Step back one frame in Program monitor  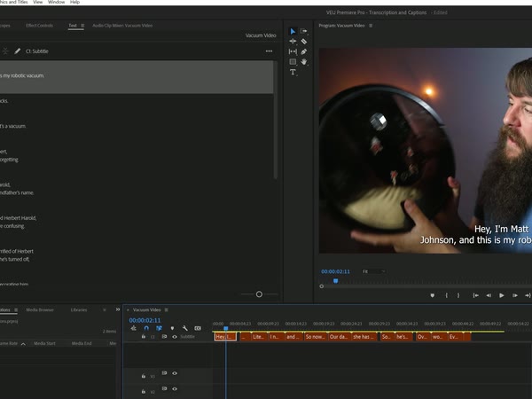tap(489, 295)
